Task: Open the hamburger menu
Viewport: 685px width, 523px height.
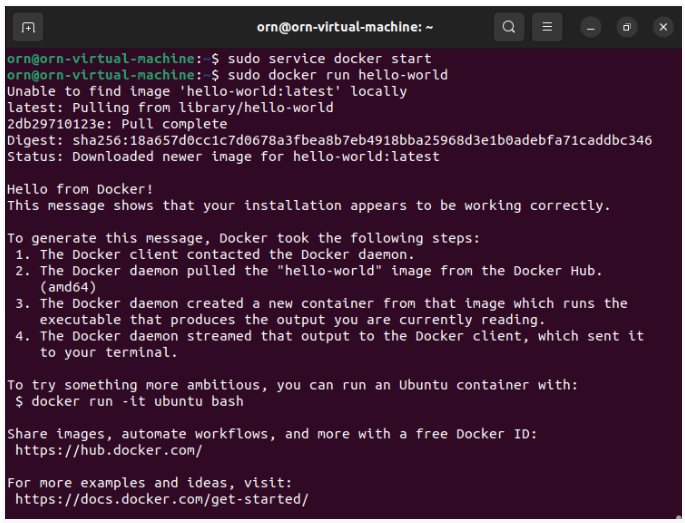Action: 547,27
